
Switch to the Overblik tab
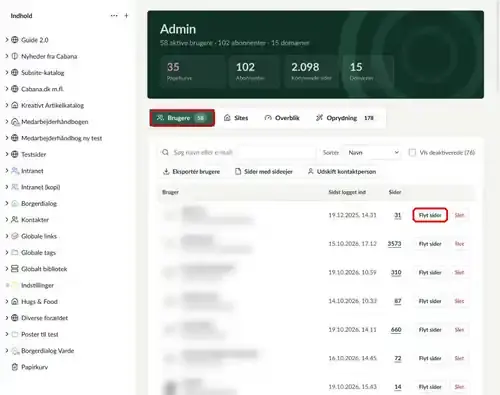tap(282, 118)
